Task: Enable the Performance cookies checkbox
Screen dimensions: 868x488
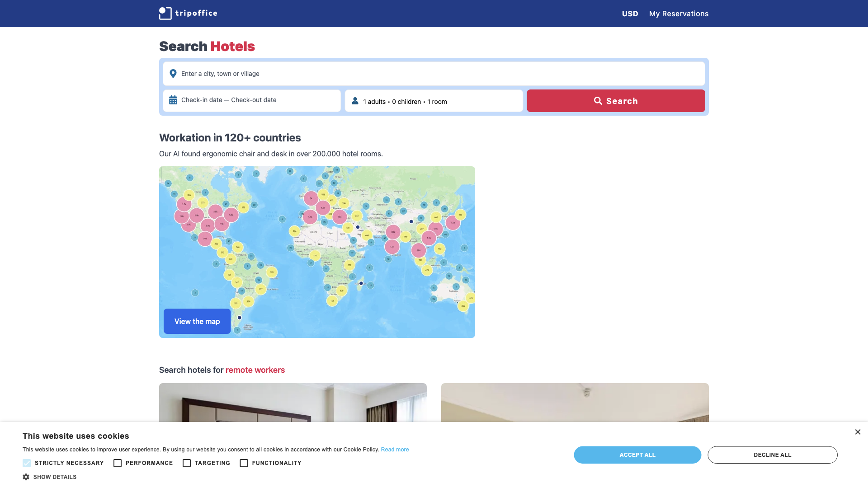Action: [x=118, y=463]
